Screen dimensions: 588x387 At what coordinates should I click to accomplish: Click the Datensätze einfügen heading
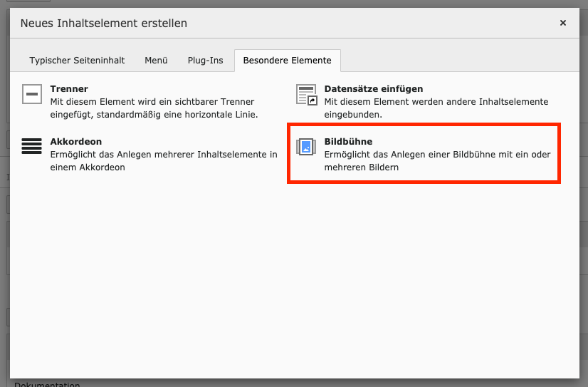coord(374,89)
